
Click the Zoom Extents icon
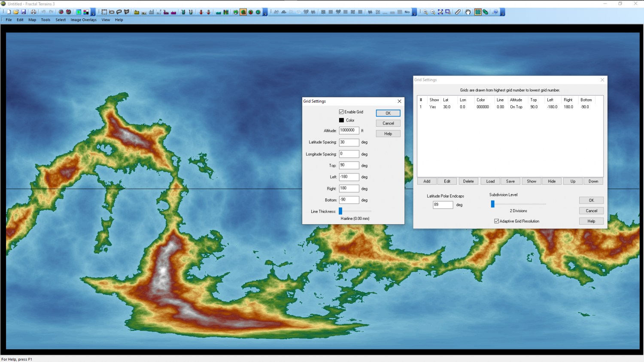(440, 12)
